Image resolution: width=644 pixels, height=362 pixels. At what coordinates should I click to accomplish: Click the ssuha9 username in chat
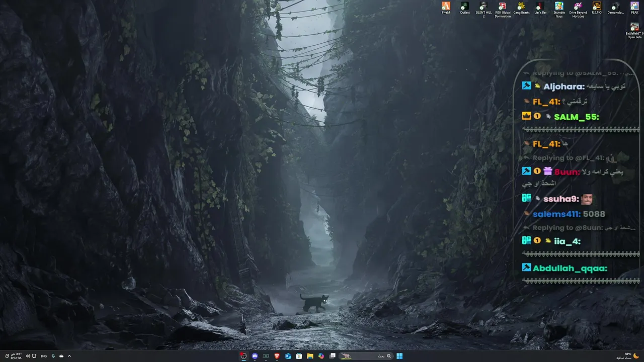(x=561, y=199)
